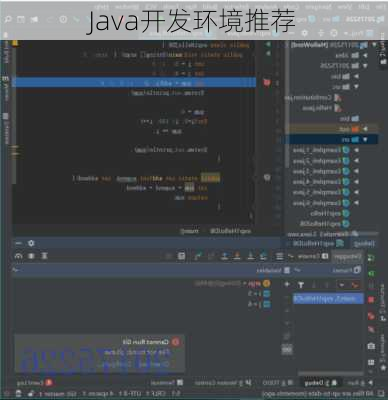
Task: Open the debug panel gear settings icon
Action: pos(31,243)
